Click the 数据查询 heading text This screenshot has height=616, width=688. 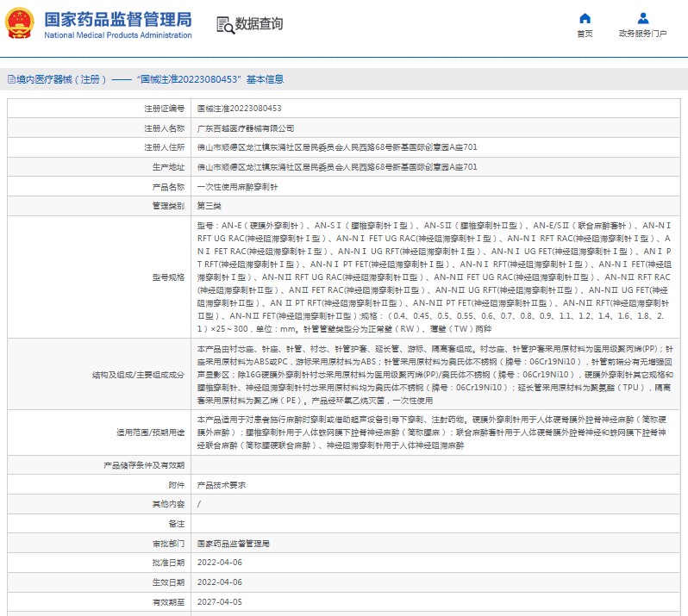click(259, 23)
